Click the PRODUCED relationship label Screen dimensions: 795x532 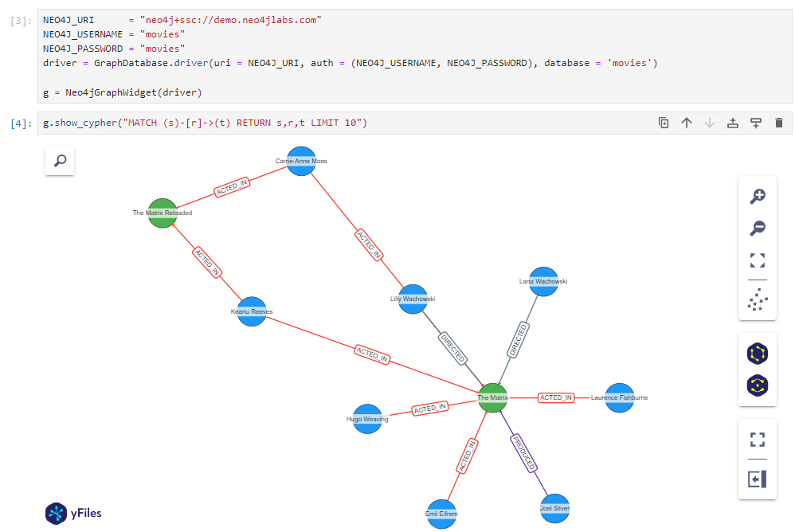522,451
